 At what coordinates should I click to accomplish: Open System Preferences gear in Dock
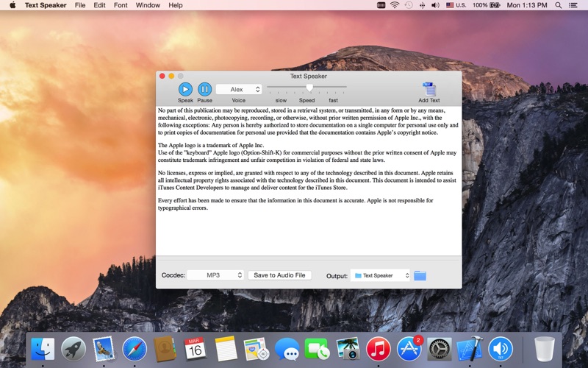pos(440,349)
